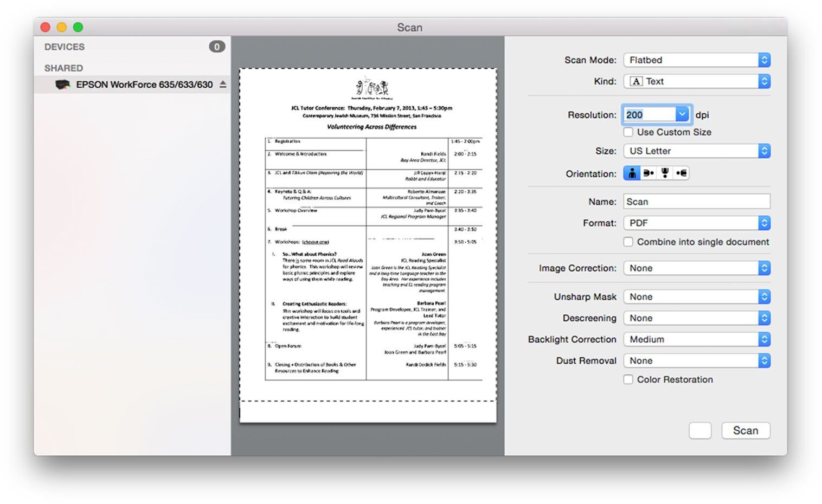Image resolution: width=822 pixels, height=504 pixels.
Task: Click the scanned document preview
Action: [x=368, y=245]
